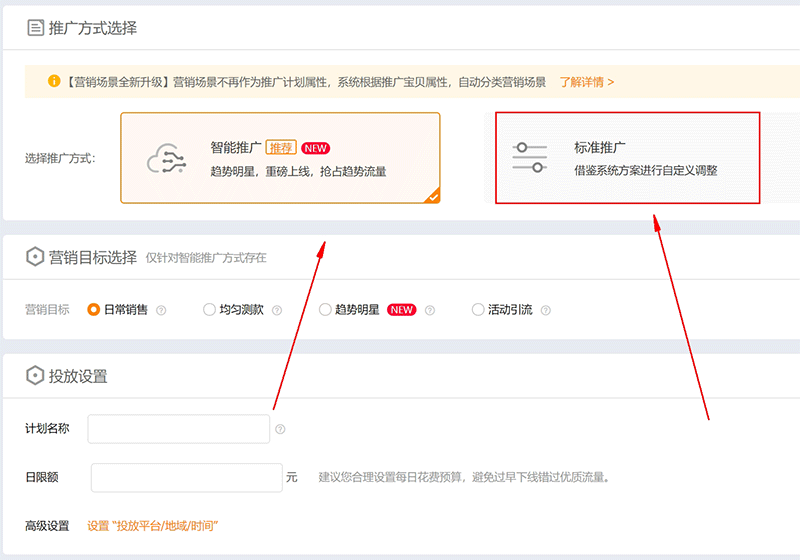
Task: Click the hexagon icon beside 投放设置
Action: [35, 376]
